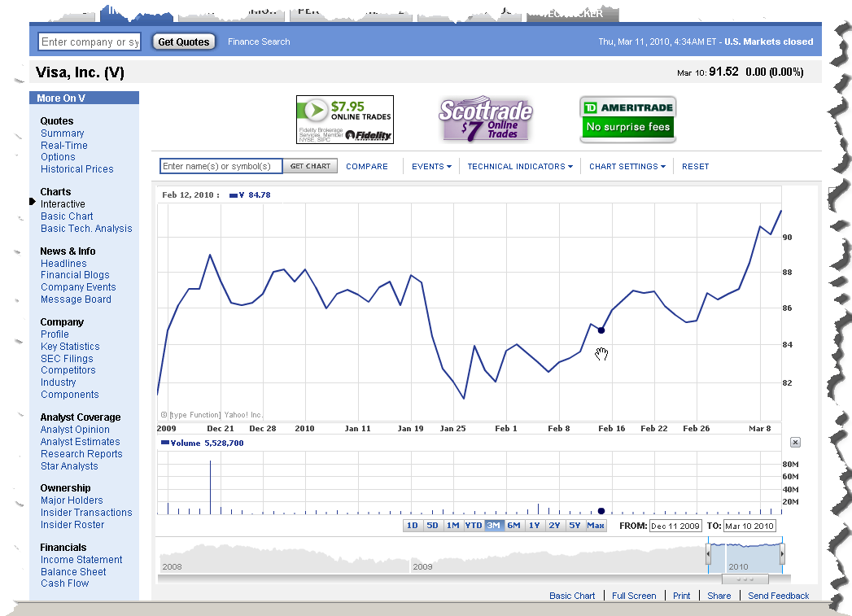Viewport: 852px width, 616px height.
Task: Click the timeline scrollbar thumb
Action: pyautogui.click(x=745, y=579)
